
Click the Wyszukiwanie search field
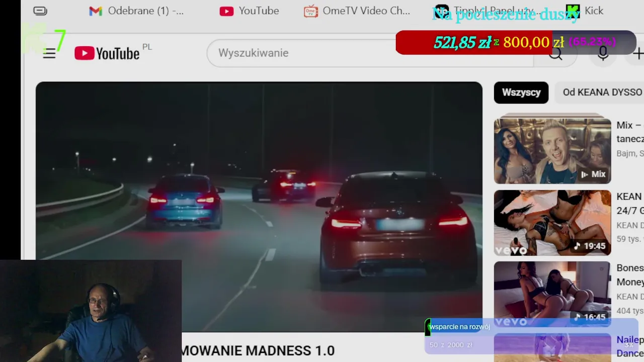370,53
